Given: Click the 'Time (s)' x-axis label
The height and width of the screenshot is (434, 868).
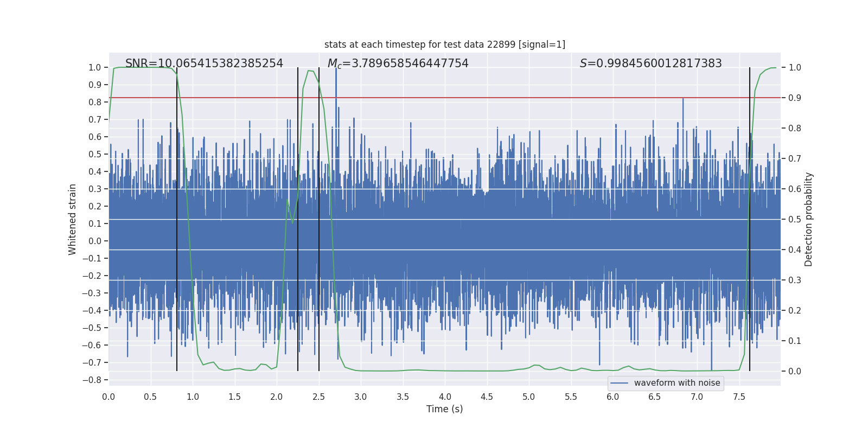Looking at the screenshot, I should point(445,409).
